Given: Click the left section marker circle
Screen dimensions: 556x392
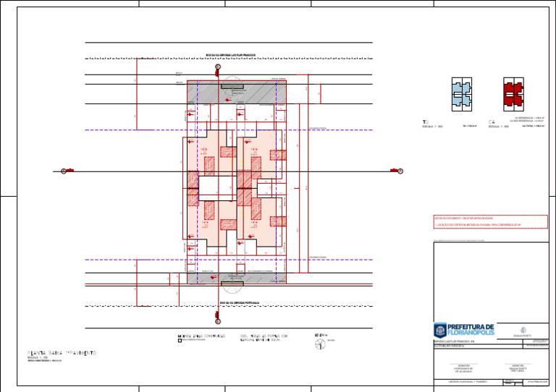Looking at the screenshot, I should (64, 171).
